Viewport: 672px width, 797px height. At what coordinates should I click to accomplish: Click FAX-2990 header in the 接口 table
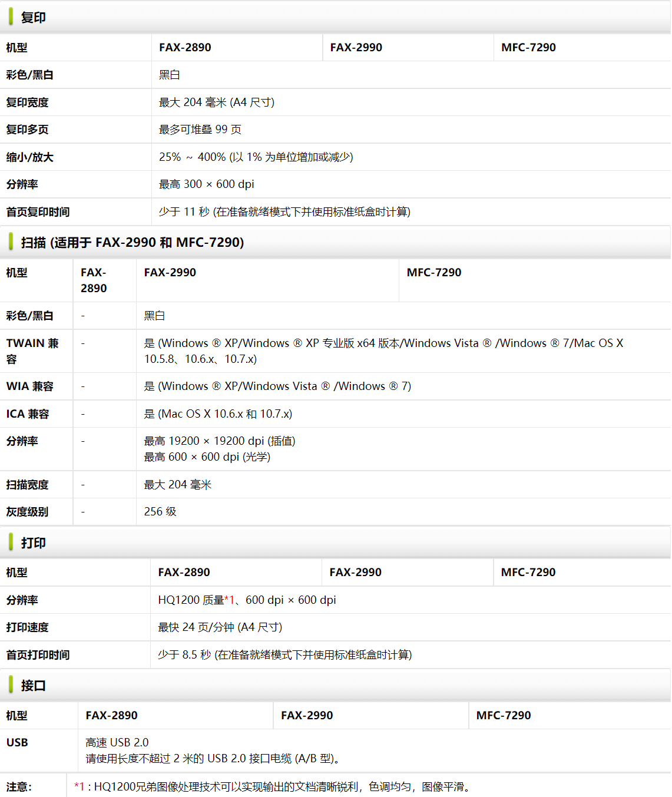pyautogui.click(x=307, y=716)
